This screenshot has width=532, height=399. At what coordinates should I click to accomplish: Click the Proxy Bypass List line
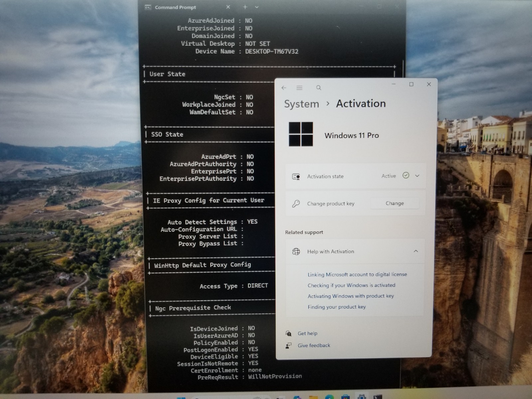click(x=211, y=243)
